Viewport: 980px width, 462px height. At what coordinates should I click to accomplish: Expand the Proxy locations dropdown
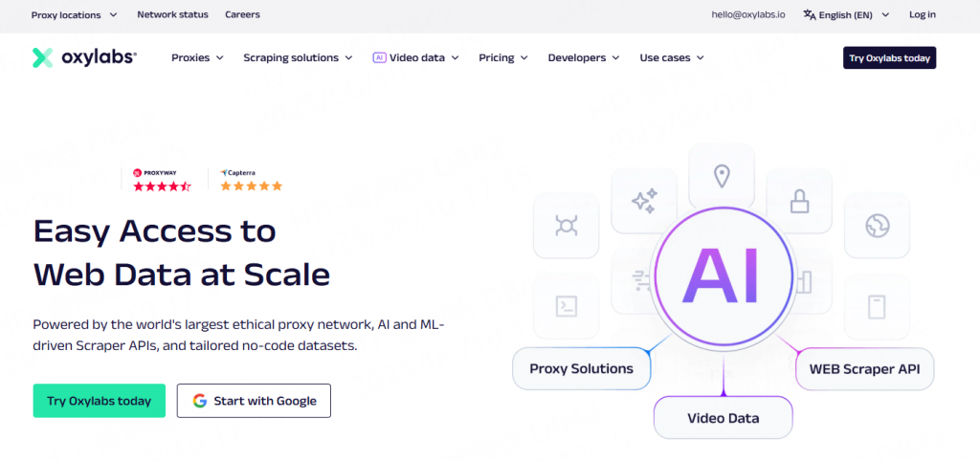pyautogui.click(x=74, y=14)
